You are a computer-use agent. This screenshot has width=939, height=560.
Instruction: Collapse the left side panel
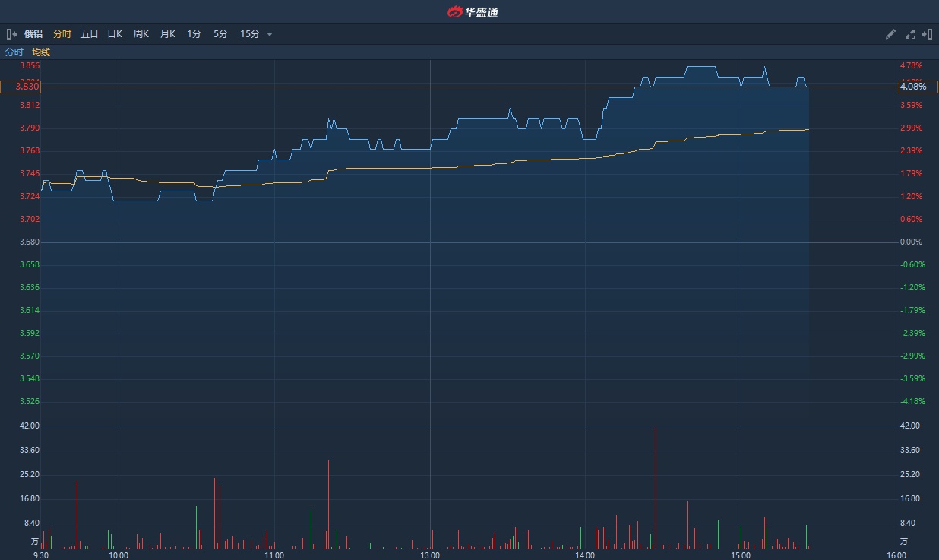(x=12, y=34)
